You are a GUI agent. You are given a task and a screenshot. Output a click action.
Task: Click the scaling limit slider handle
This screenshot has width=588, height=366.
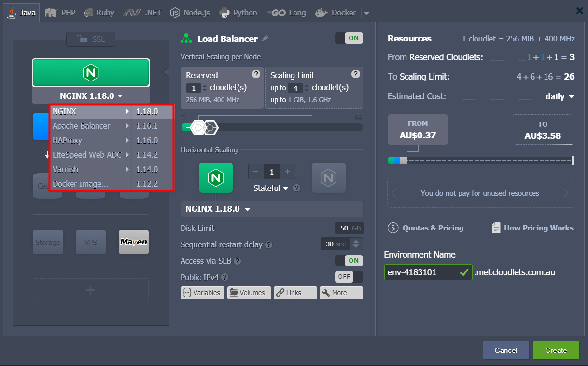pos(211,127)
